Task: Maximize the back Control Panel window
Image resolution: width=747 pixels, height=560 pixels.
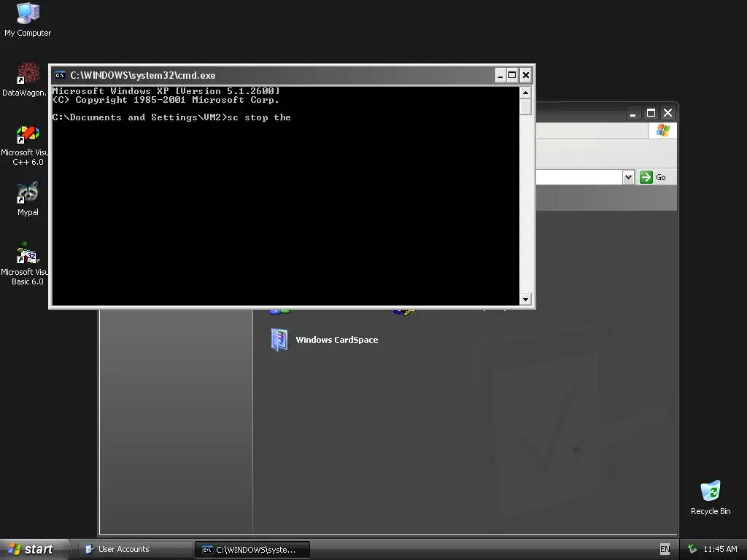Action: 651,113
